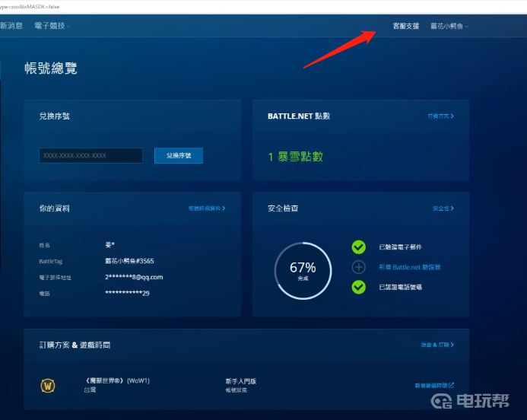
Task: Open the 遊戲 & 訂閱 link
Action: 437,345
